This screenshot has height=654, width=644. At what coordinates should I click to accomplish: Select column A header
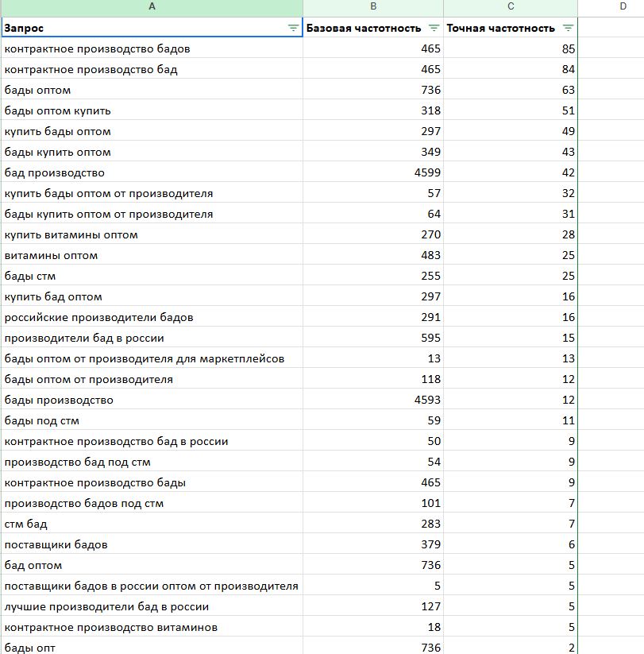pos(152,6)
